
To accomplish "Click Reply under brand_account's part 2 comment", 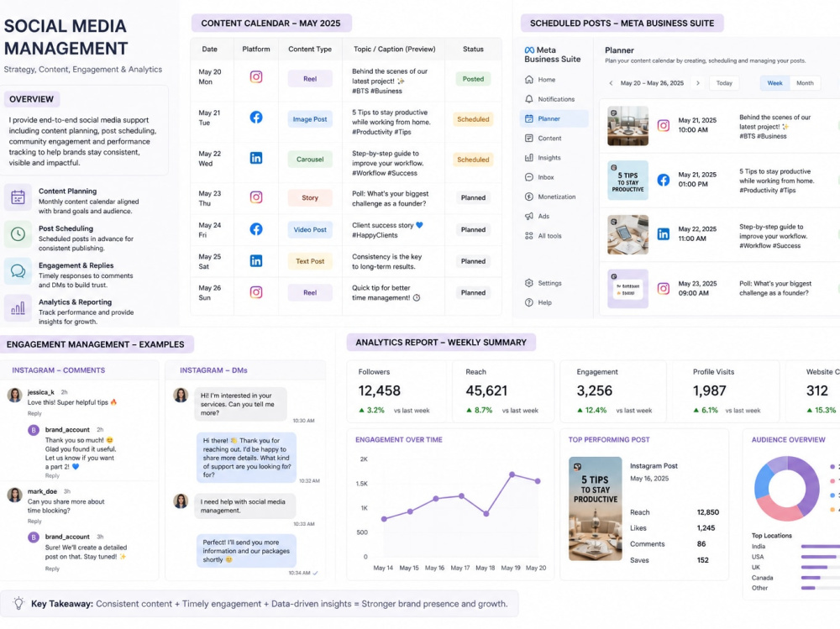I will [52, 475].
